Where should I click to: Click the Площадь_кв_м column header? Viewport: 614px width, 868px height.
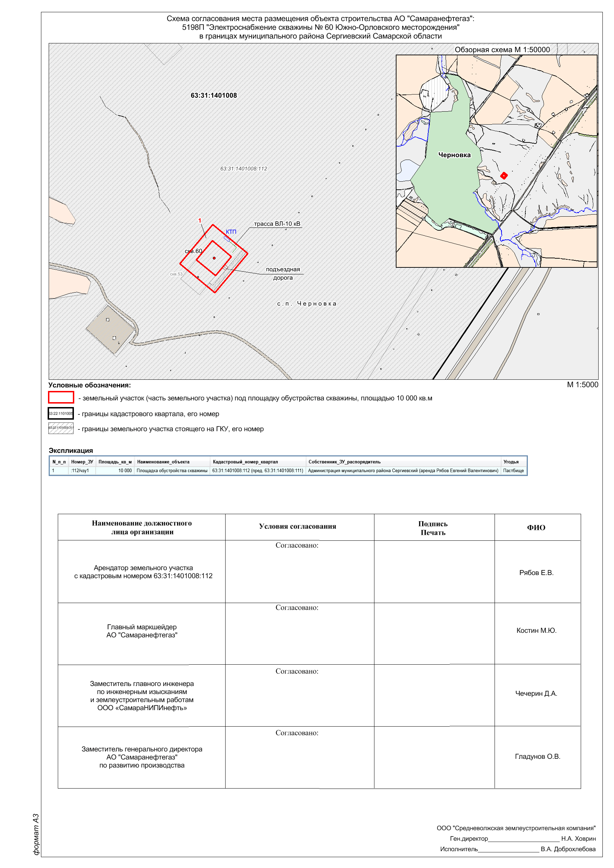115,462
